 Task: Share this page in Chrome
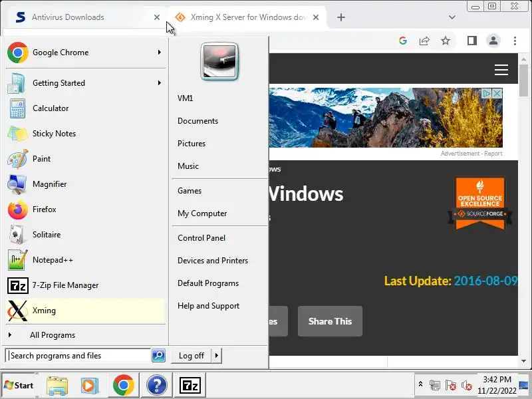click(424, 41)
